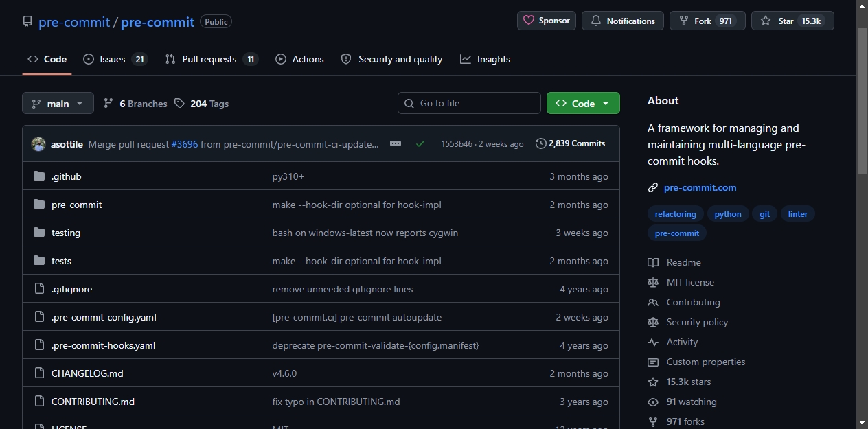Click the file icon next to .gitignore

point(39,289)
